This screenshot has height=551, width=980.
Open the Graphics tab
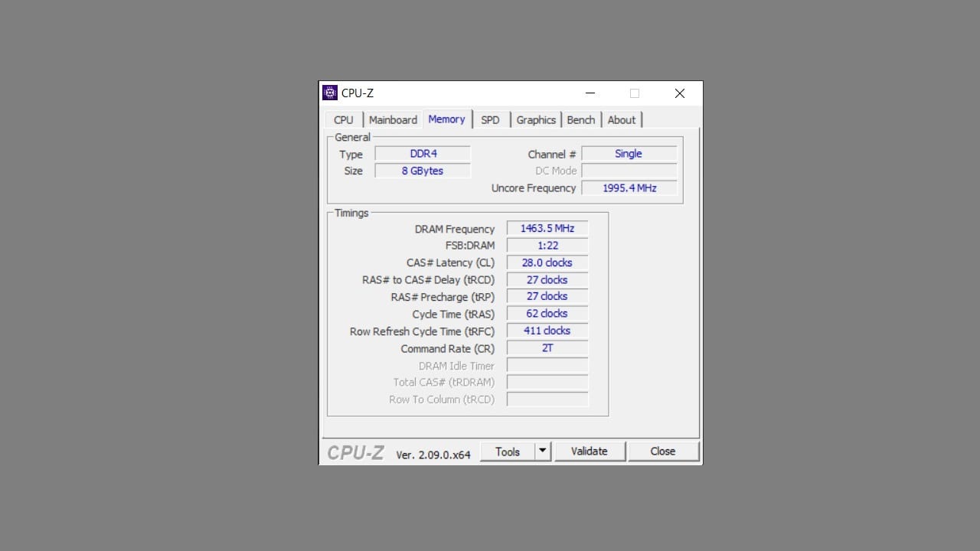pyautogui.click(x=536, y=119)
